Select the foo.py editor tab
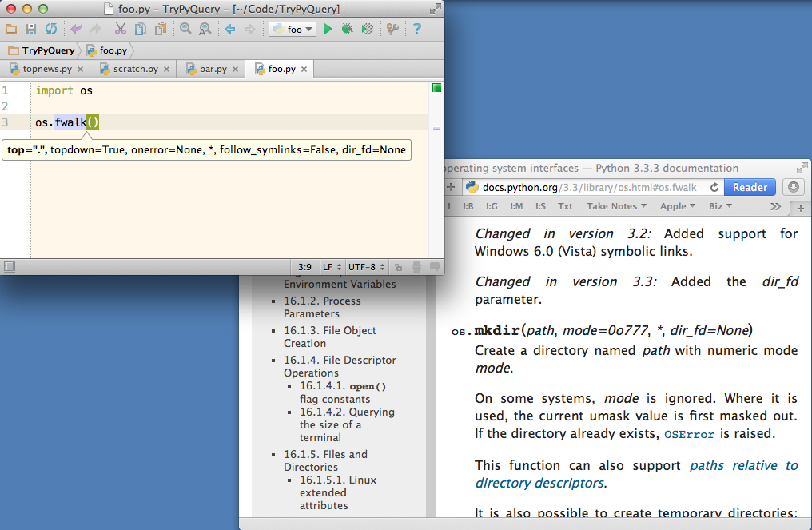812x530 pixels. tap(281, 69)
